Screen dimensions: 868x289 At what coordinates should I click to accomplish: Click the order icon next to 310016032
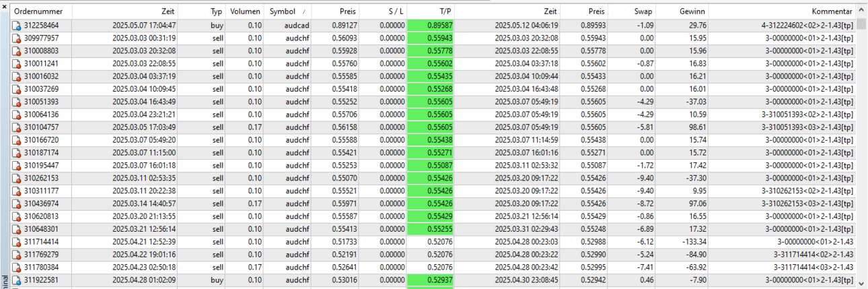16,76
